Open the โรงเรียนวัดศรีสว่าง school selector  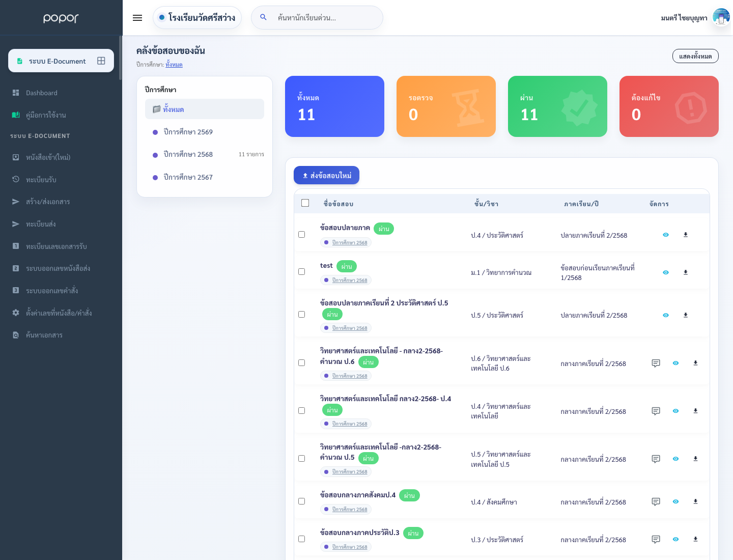pyautogui.click(x=197, y=17)
